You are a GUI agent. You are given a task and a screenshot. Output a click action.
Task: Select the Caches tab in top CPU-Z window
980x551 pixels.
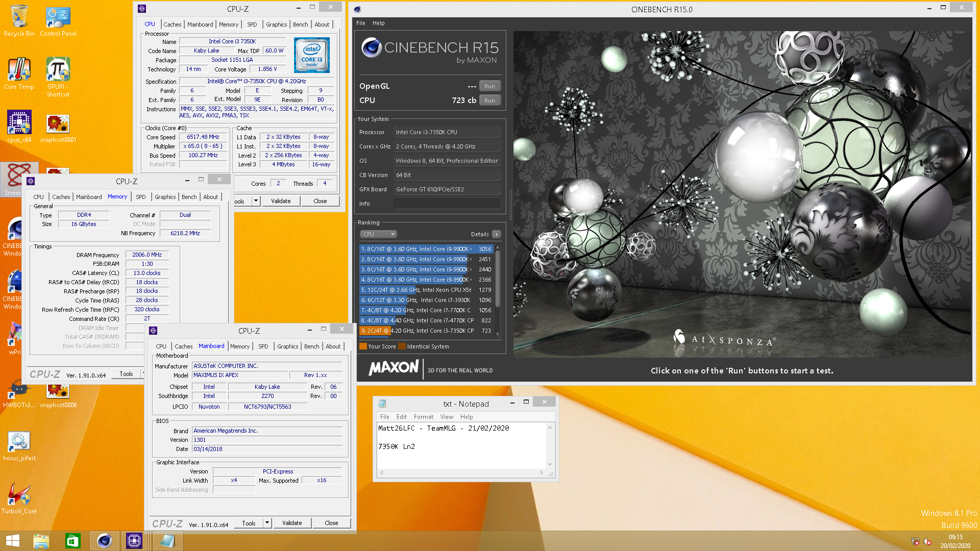pyautogui.click(x=172, y=24)
